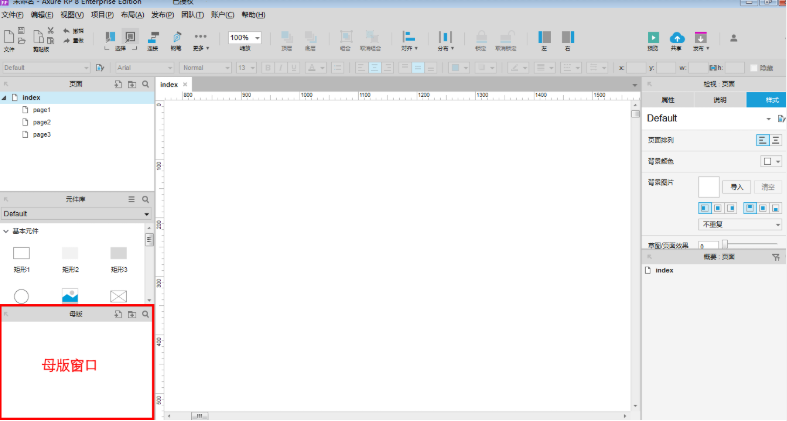787x421 pixels.
Task: Toggle the Left panels button (左)
Action: click(x=545, y=41)
